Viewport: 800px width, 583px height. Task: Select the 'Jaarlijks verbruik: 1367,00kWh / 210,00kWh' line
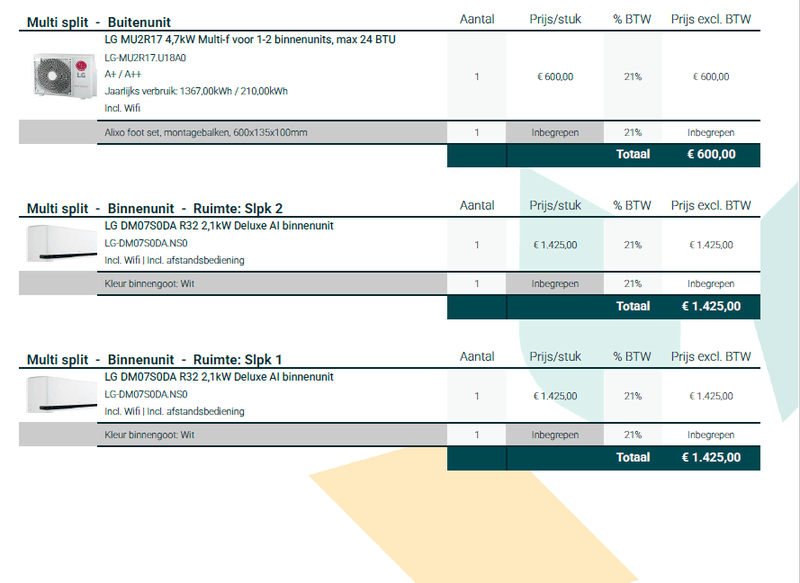point(196,91)
